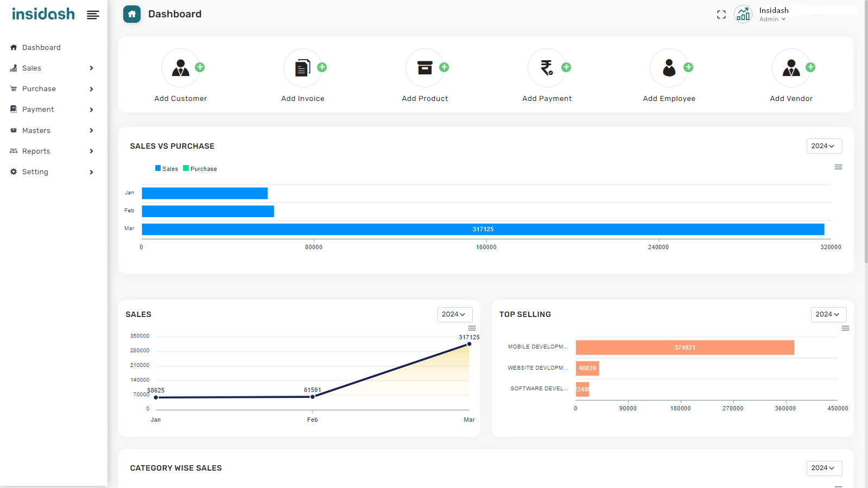Image resolution: width=868 pixels, height=488 pixels.
Task: Click the March 317125 sales bar
Action: (x=483, y=229)
